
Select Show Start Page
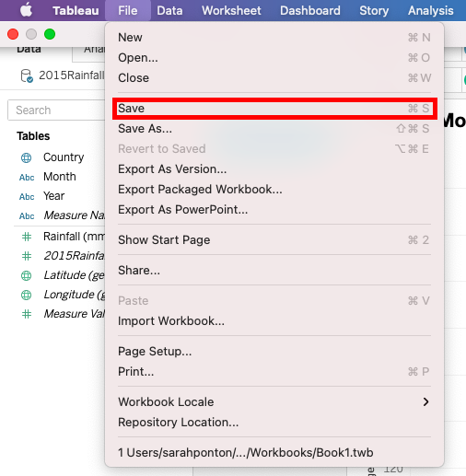274,240
